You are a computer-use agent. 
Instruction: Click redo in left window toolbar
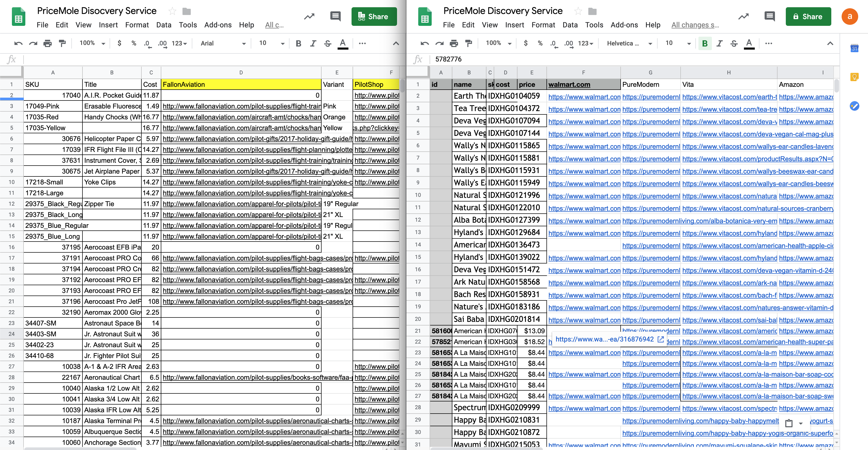(x=33, y=43)
